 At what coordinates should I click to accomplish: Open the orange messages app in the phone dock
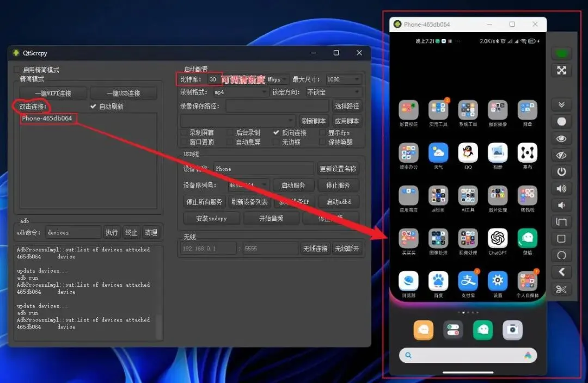tap(424, 330)
